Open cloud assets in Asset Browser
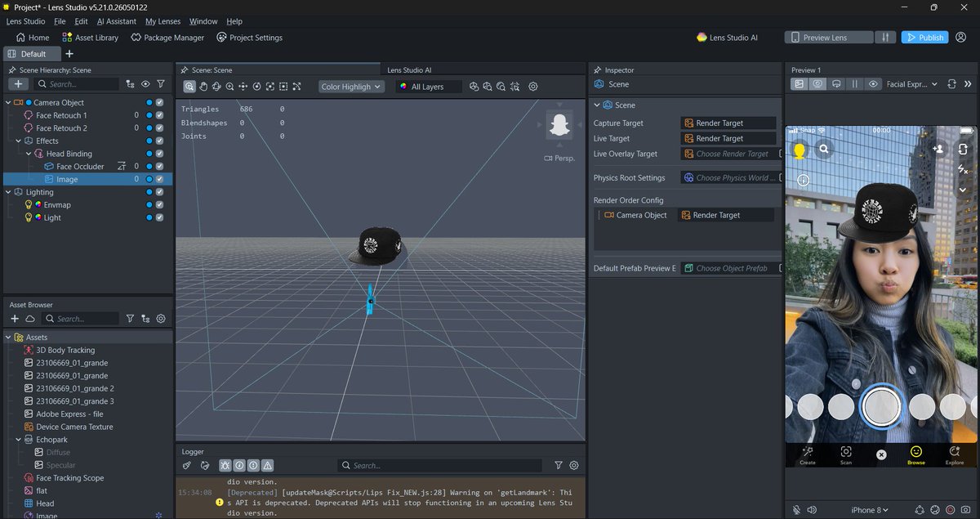 pyautogui.click(x=30, y=319)
